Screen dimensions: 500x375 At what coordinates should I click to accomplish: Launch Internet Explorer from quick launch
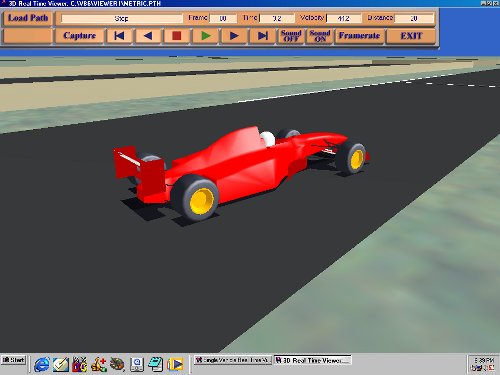[x=42, y=364]
